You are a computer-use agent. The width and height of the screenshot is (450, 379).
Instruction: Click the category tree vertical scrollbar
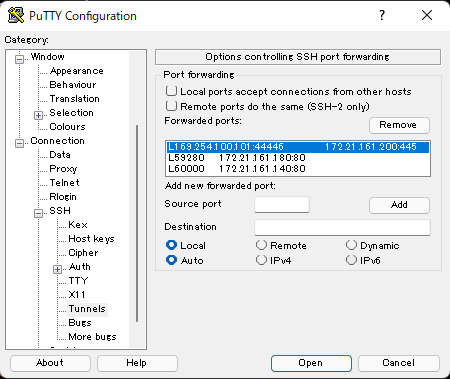click(x=137, y=223)
